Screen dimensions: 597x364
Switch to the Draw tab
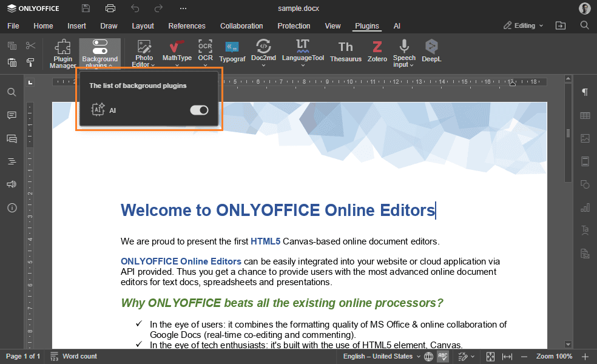tap(109, 26)
